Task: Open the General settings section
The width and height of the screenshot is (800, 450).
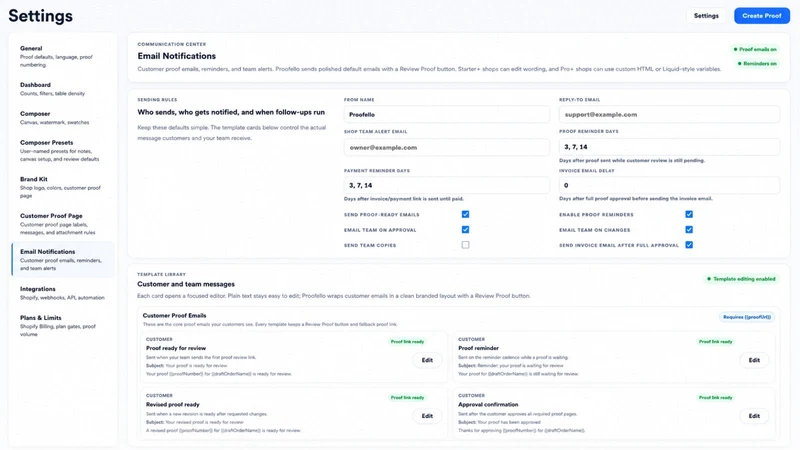Action: point(62,56)
